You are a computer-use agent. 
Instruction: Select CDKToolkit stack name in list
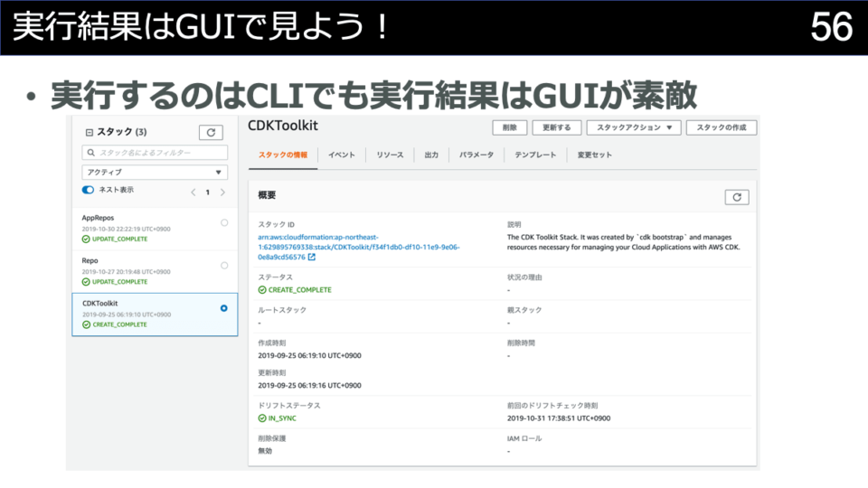click(100, 304)
